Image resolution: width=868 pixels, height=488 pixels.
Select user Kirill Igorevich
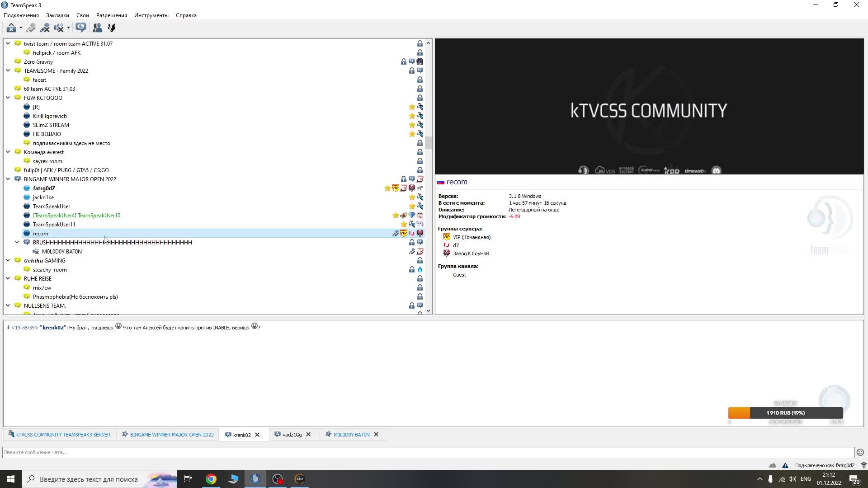(x=50, y=116)
